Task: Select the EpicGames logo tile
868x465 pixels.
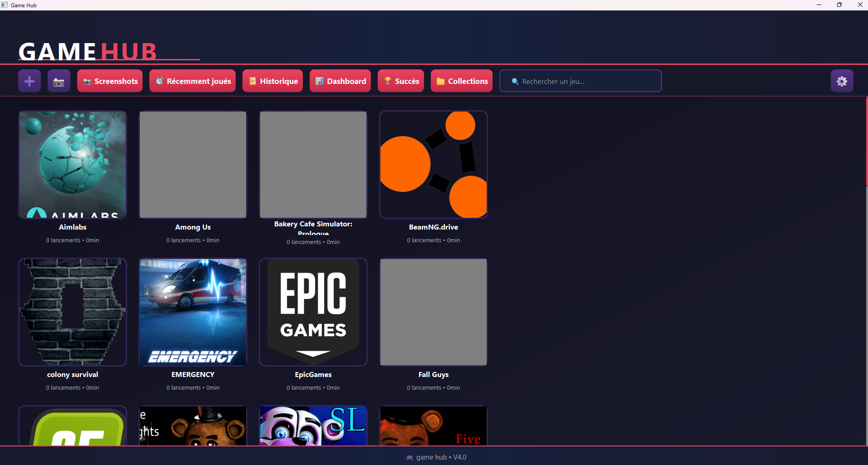Action: [313, 312]
